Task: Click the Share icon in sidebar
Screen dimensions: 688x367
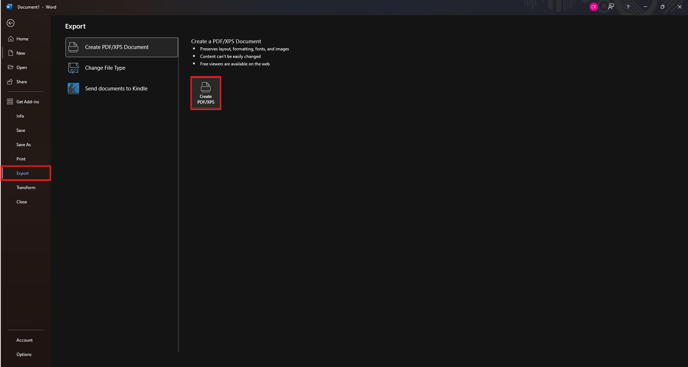Action: [x=11, y=82]
